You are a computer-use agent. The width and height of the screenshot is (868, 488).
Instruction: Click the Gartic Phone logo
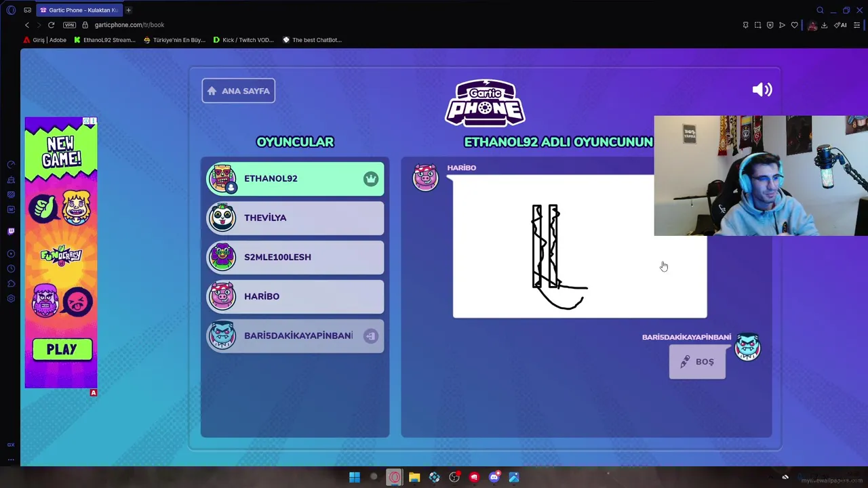tap(485, 103)
